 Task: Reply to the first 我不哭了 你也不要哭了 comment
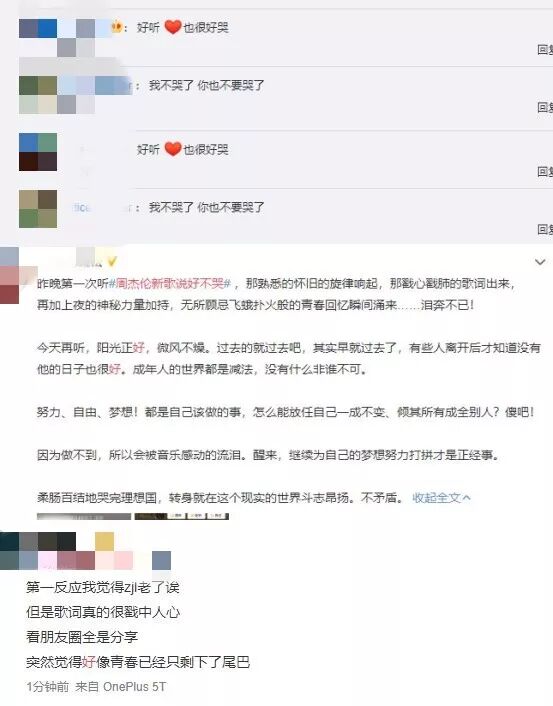(545, 107)
